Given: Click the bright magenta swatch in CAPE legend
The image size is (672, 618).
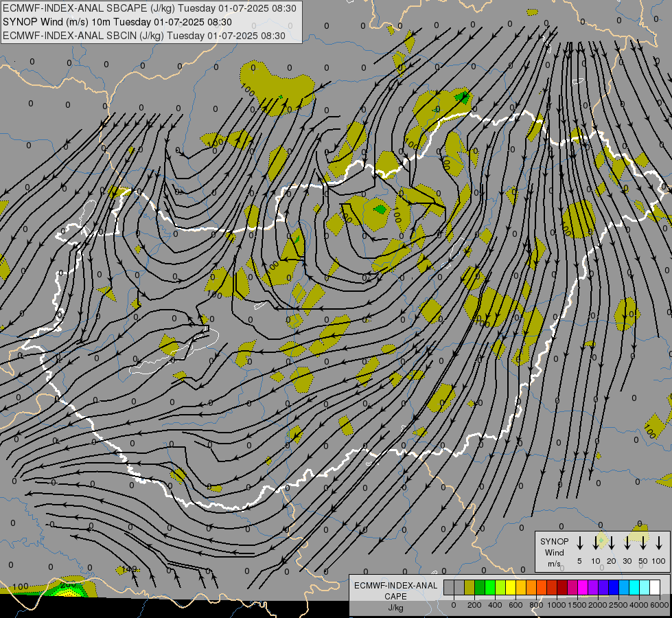Looking at the screenshot, I should 583,587.
